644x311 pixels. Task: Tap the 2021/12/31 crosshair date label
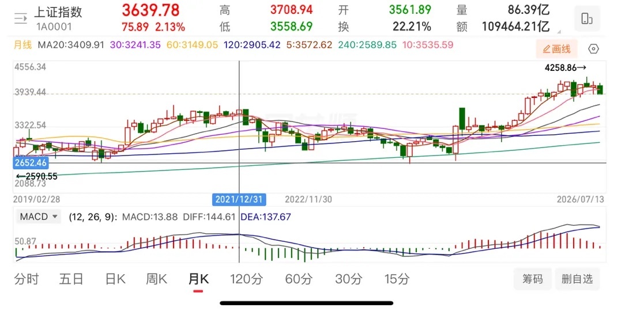tap(239, 200)
